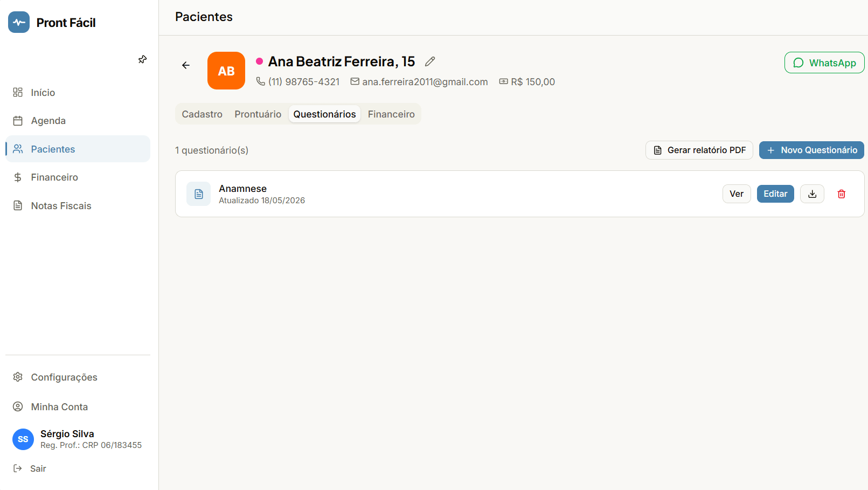Click the banknote icon beside R$ 150,00
This screenshot has height=490, width=868.
pos(503,81)
